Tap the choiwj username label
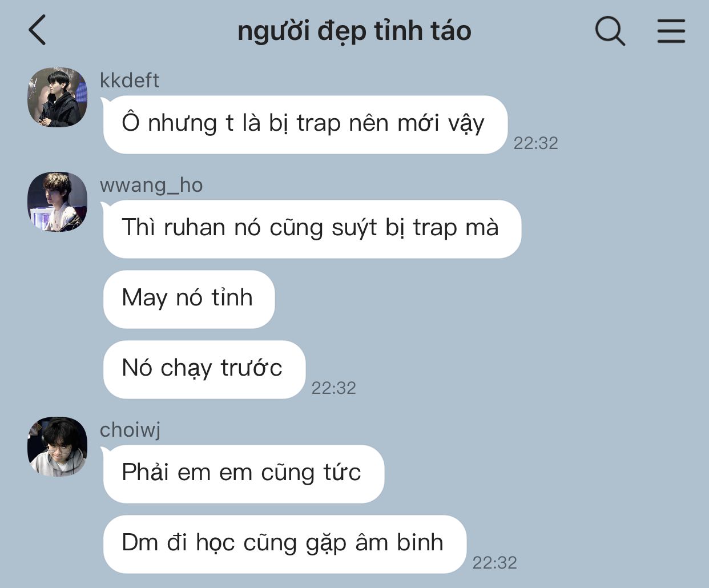Screen dimensions: 709x588 pyautogui.click(x=130, y=430)
